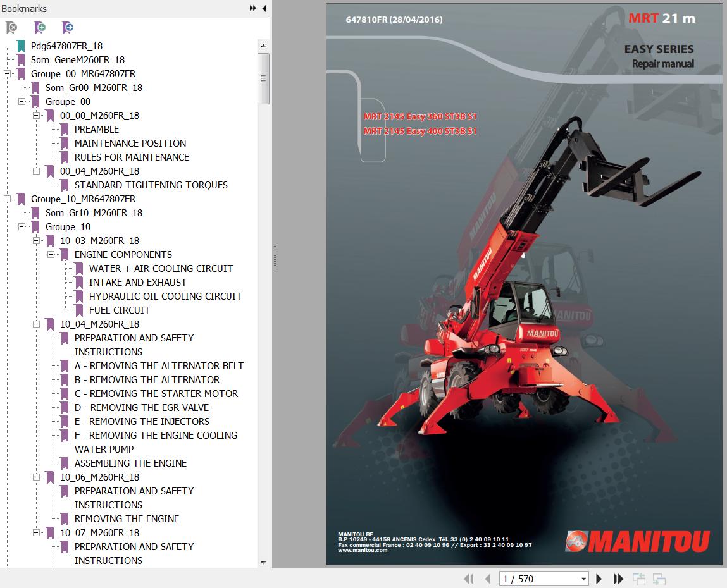Image resolution: width=727 pixels, height=588 pixels.
Task: Select the 10_03_M260FR_18 bookmark label
Action: click(99, 240)
